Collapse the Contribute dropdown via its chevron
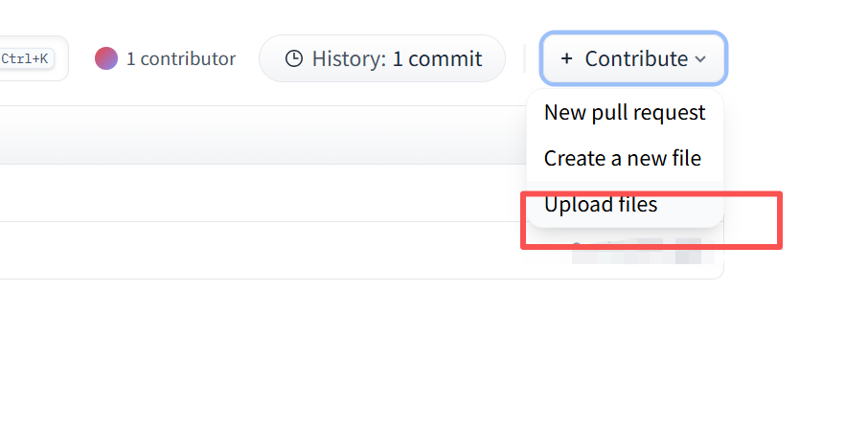The height and width of the screenshot is (425, 868). tap(700, 59)
